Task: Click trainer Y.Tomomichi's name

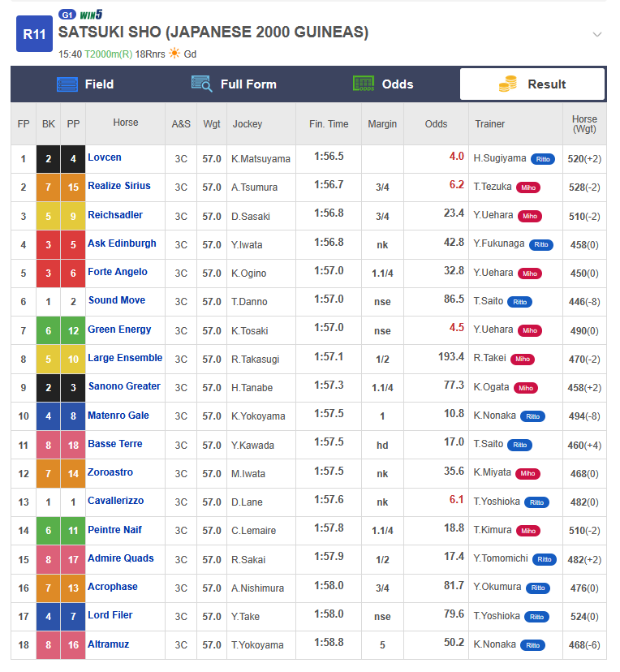Action: pyautogui.click(x=501, y=558)
